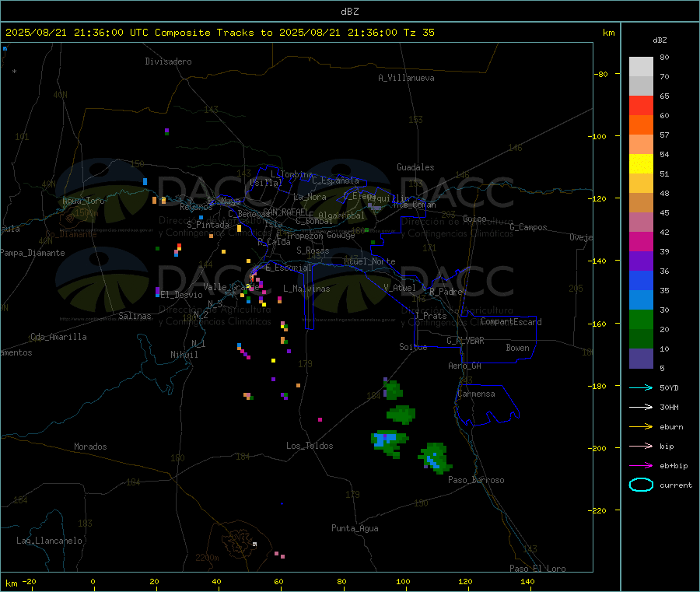
Task: Click the Cda_Amarilla map label
Action: (58, 337)
